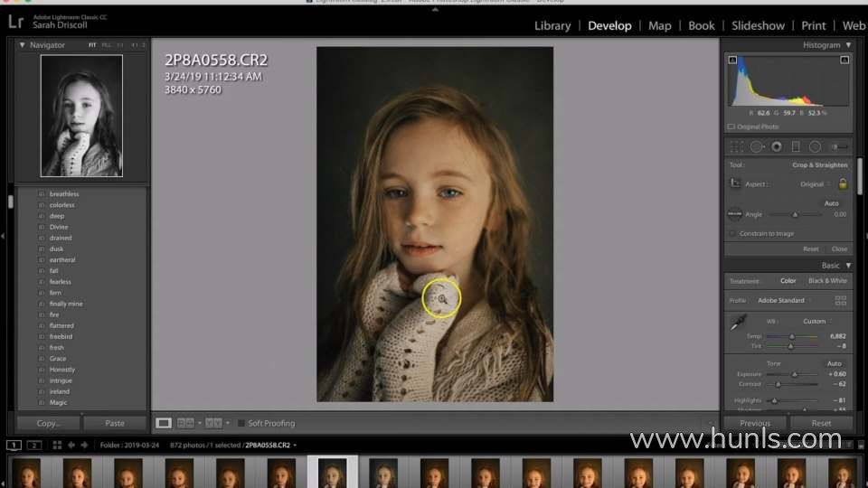Click main window display button 1
868x488 pixels.
pos(14,445)
